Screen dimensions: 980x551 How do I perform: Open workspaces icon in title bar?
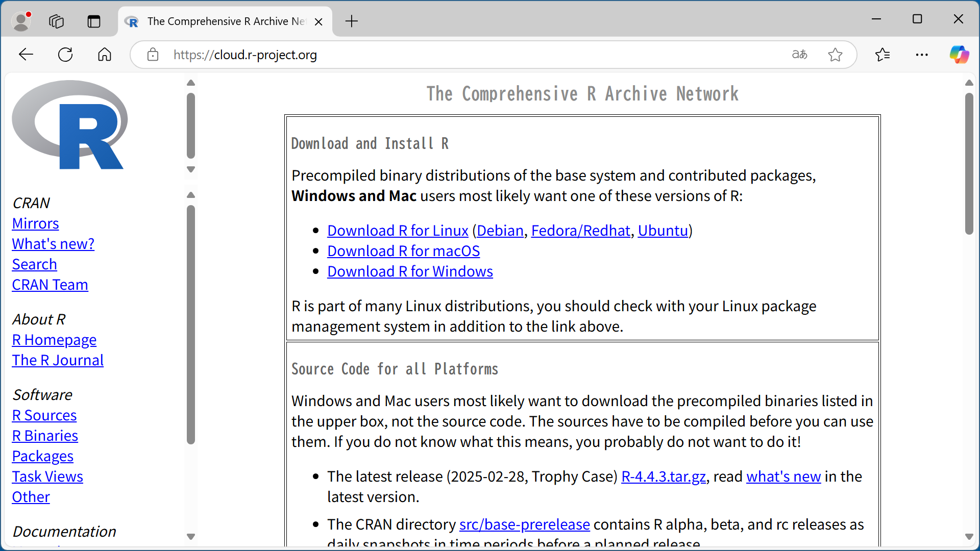pos(56,21)
